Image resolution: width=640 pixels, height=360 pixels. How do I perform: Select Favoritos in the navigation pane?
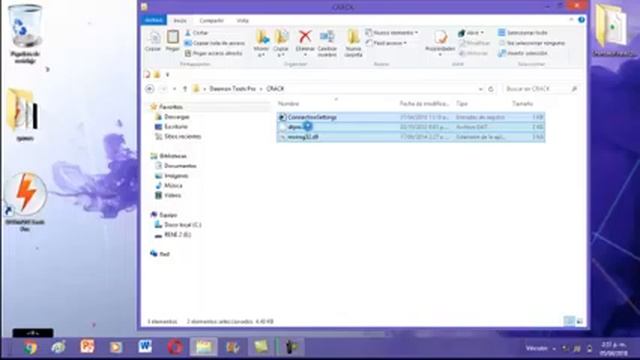click(171, 107)
